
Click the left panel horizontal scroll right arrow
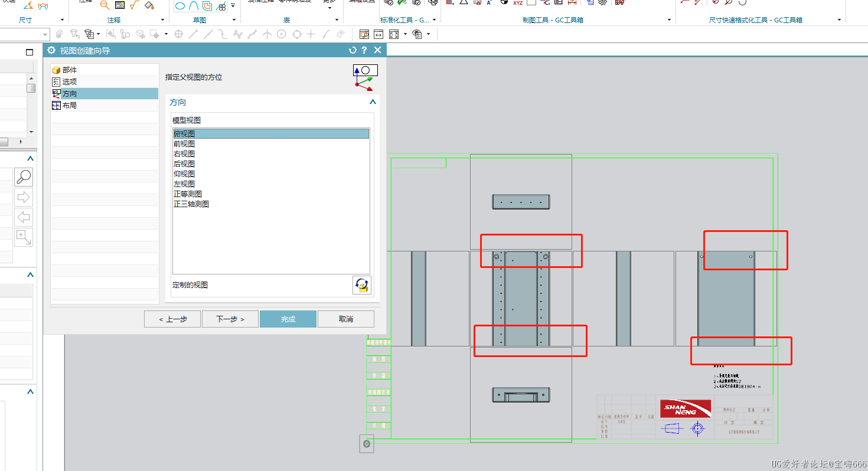(x=21, y=142)
